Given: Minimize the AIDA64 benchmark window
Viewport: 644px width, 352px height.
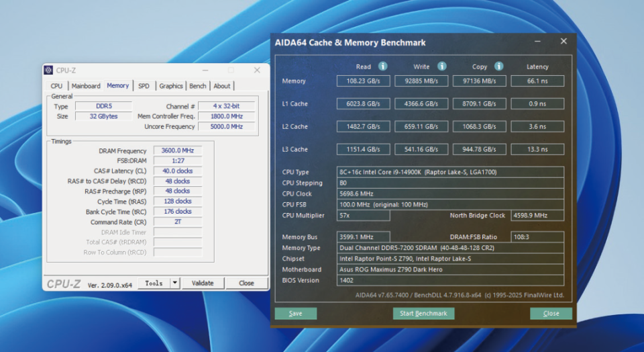Looking at the screenshot, I should pyautogui.click(x=537, y=42).
